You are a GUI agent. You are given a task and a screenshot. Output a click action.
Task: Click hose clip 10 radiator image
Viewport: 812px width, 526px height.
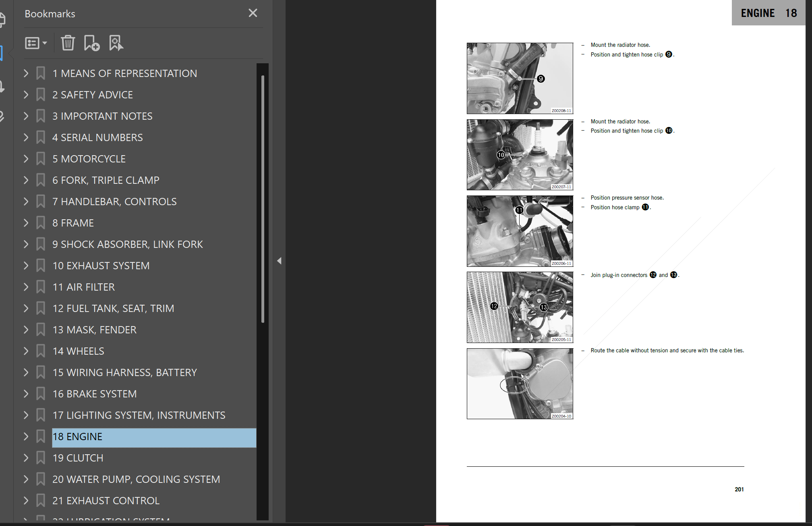coord(520,155)
